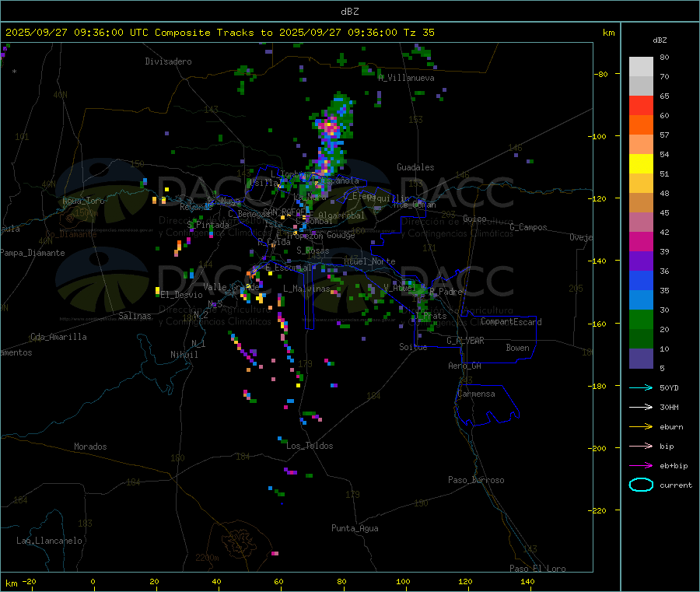Click the 80 dBZ light gray swatch
700x592 pixels.
[x=641, y=67]
